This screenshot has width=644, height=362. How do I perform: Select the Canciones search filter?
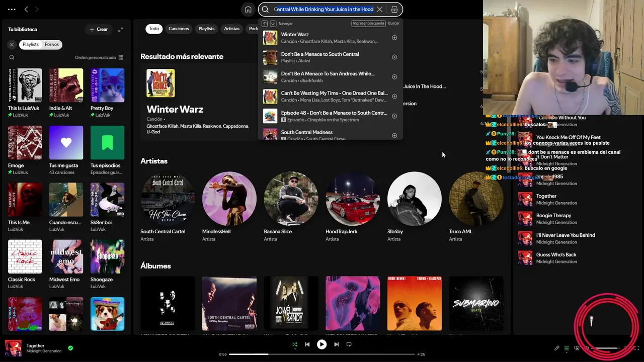click(x=179, y=29)
